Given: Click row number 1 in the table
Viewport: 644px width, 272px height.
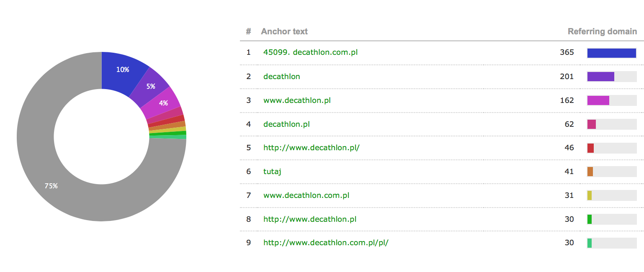Looking at the screenshot, I should click(x=248, y=52).
